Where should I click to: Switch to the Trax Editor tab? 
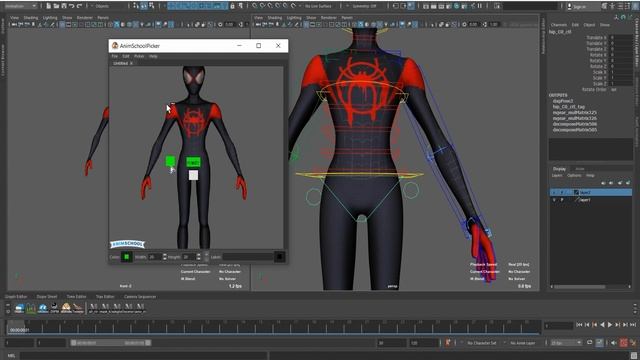(x=105, y=297)
